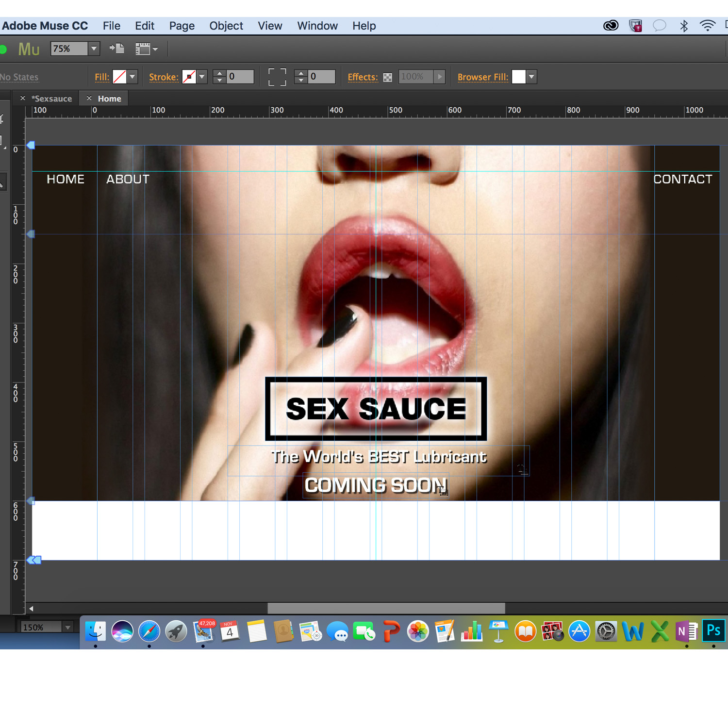The image size is (728, 728).
Task: Click the Bluetooth icon in the menu bar
Action: 684,25
